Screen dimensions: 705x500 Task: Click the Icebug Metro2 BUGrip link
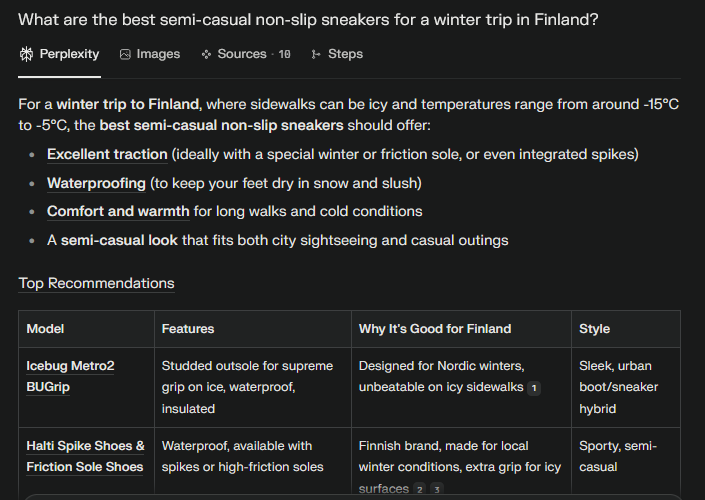coord(70,376)
